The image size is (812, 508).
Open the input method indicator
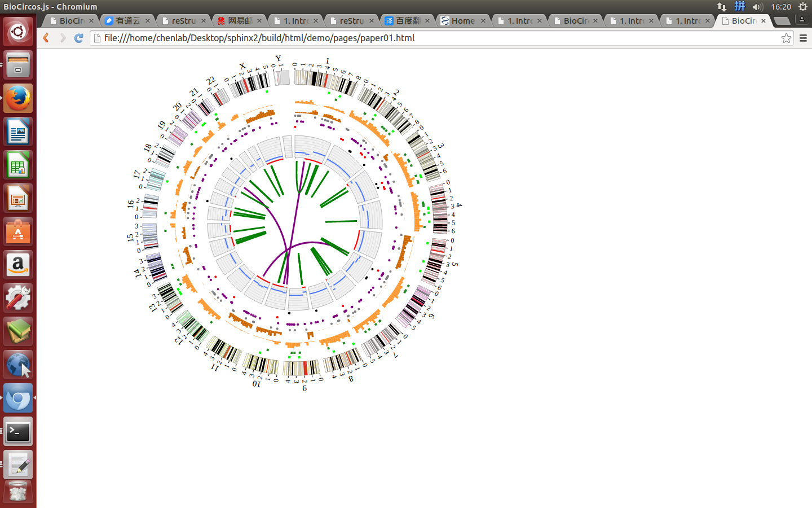click(x=740, y=7)
